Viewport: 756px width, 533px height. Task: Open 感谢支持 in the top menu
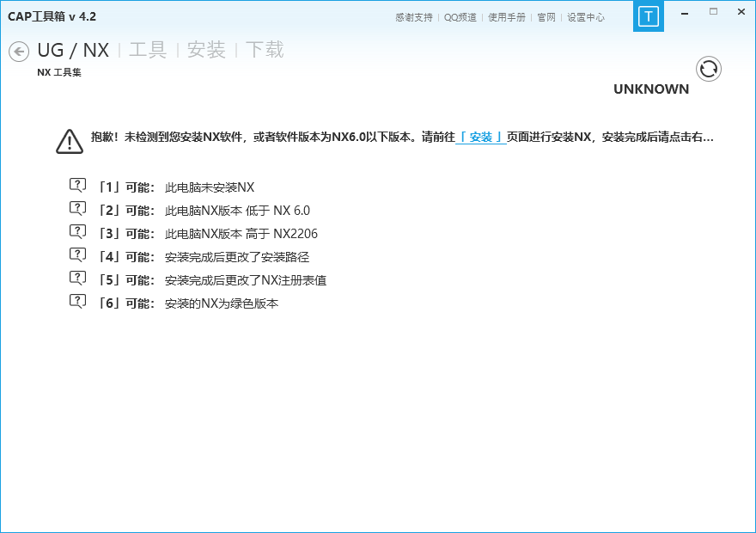(x=414, y=17)
